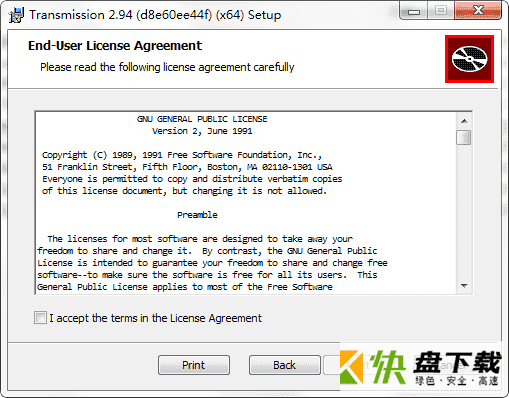The image size is (509, 398).
Task: Click the Transmission logo in the banner
Action: pos(469,59)
